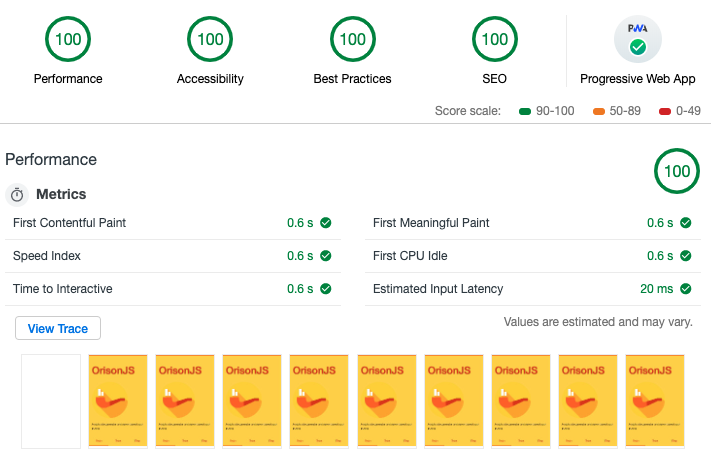Click the SEO 100 score circle
This screenshot has height=470, width=726.
click(495, 39)
